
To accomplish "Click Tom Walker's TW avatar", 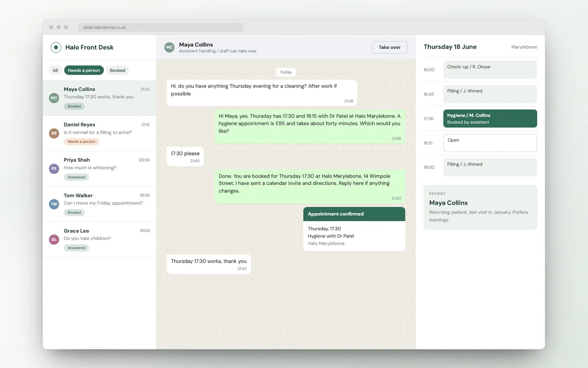I will pos(54,204).
